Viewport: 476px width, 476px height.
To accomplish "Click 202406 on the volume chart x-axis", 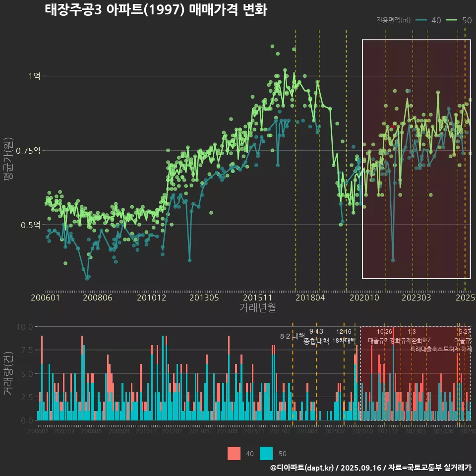I will tap(443, 431).
